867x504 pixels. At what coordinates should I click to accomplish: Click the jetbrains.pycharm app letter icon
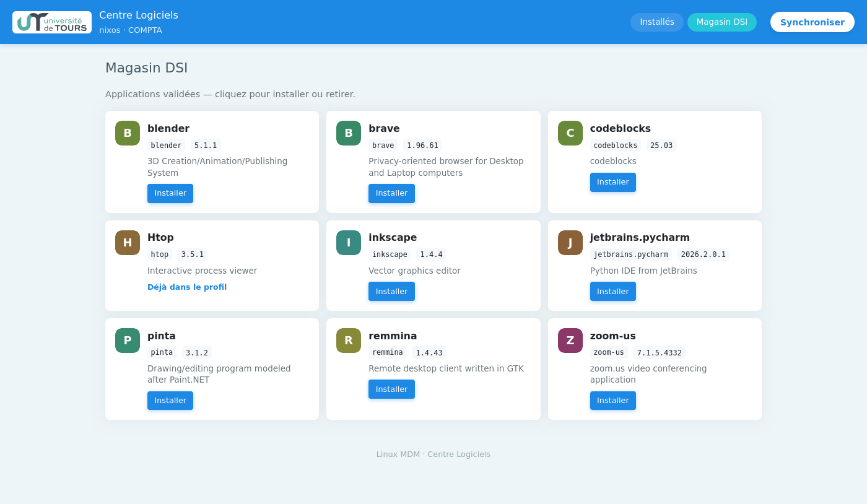click(x=570, y=243)
